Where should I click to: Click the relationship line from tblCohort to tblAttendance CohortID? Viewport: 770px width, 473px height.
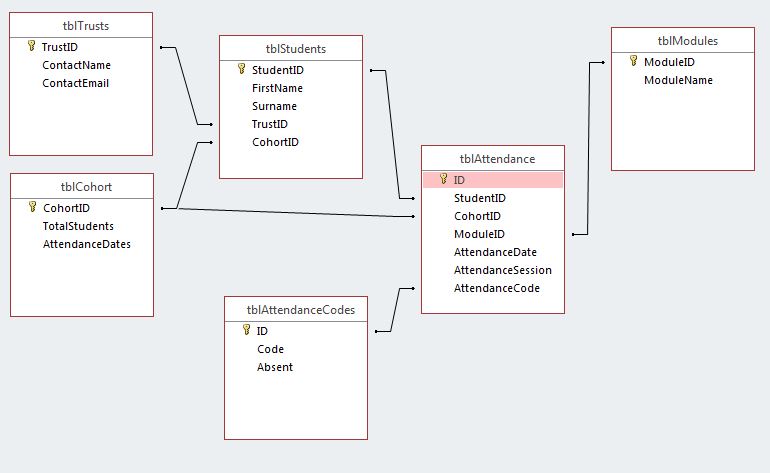295,212
